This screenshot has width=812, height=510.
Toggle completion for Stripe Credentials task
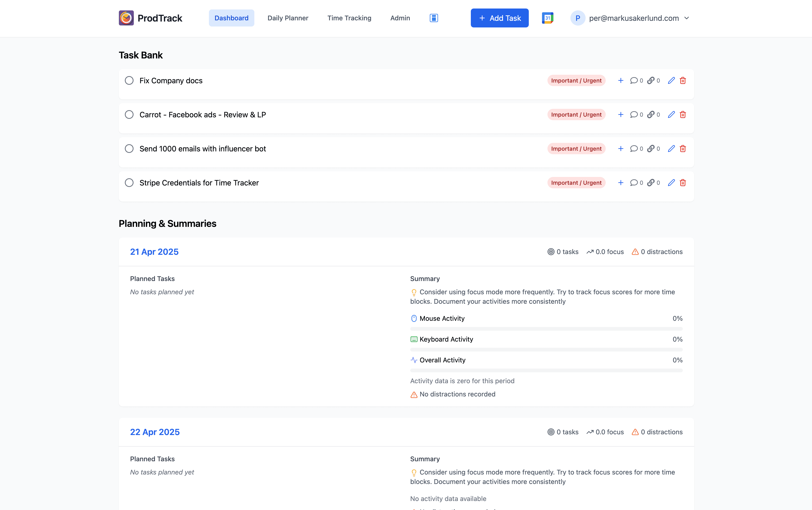tap(129, 183)
